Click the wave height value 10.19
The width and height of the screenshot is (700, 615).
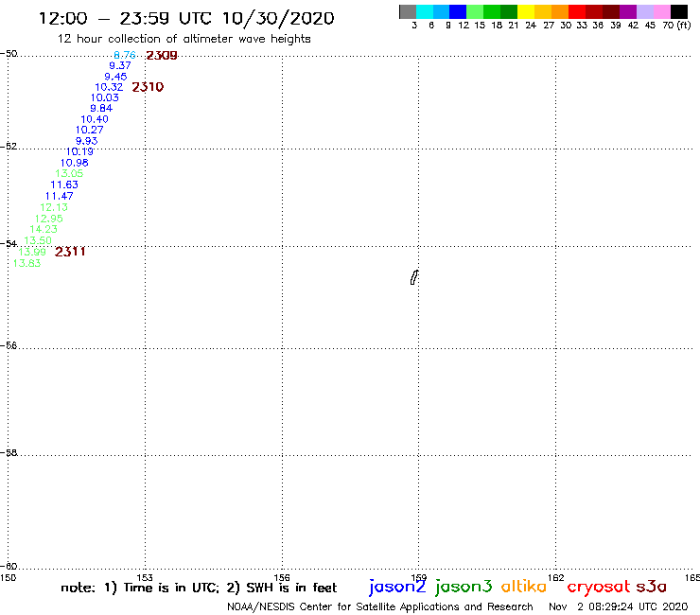coord(79,151)
